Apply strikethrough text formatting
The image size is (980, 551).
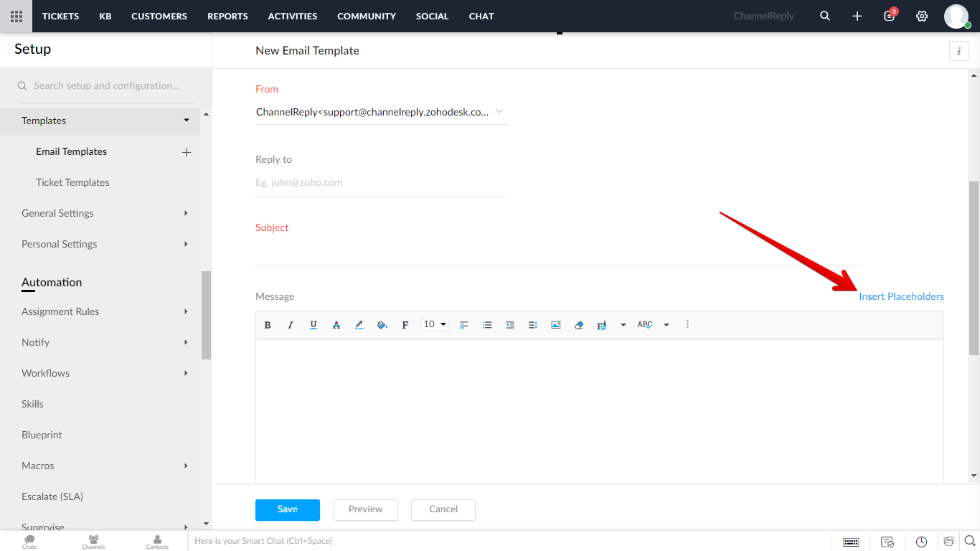(x=336, y=325)
